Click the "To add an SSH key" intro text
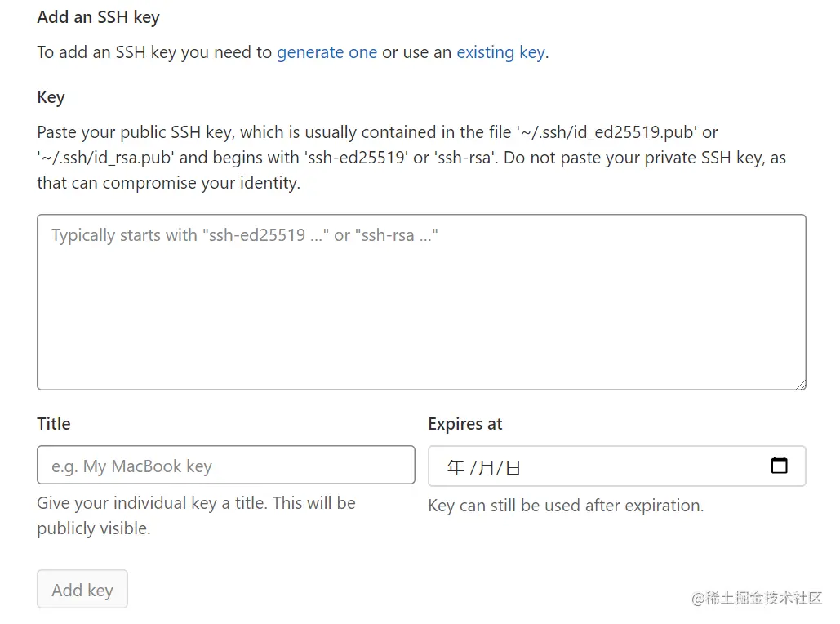The image size is (840, 624). coord(154,52)
